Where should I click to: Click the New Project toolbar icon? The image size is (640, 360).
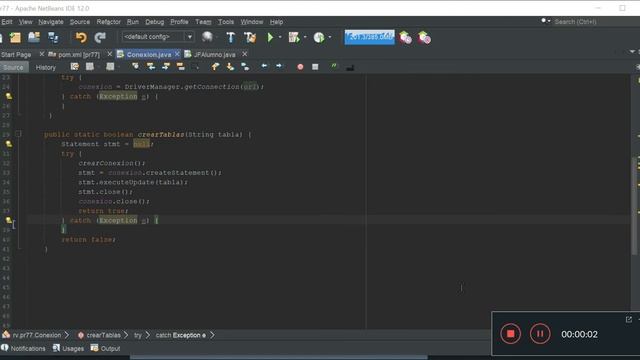[x=15, y=38]
